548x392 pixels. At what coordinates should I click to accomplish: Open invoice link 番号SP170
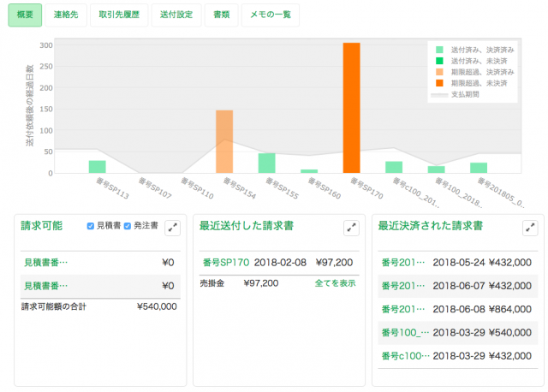(x=226, y=263)
